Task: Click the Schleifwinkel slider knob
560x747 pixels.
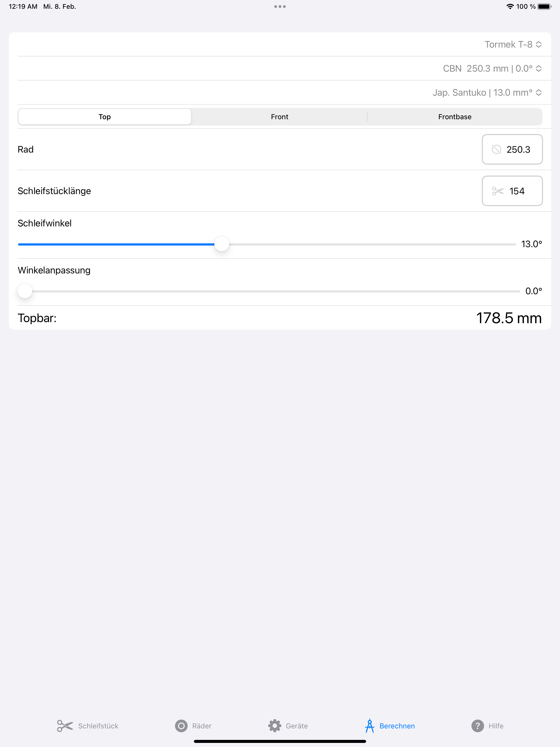Action: (221, 244)
